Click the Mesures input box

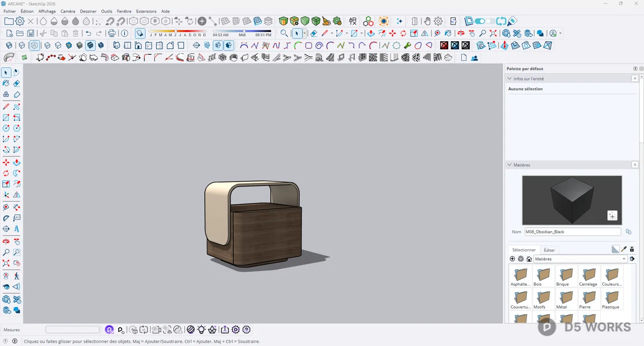(72, 330)
